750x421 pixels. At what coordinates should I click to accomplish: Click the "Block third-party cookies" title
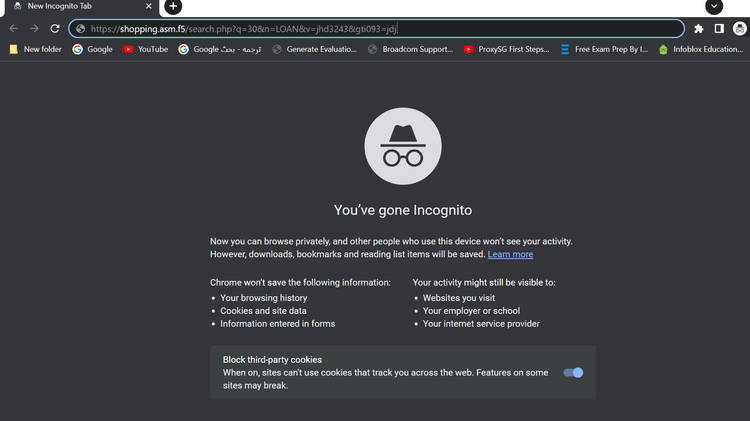click(272, 360)
